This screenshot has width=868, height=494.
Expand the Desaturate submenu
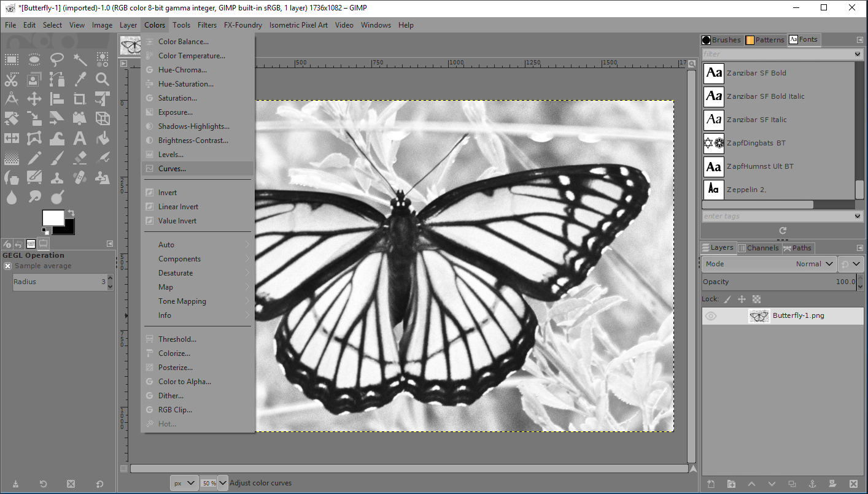(198, 273)
